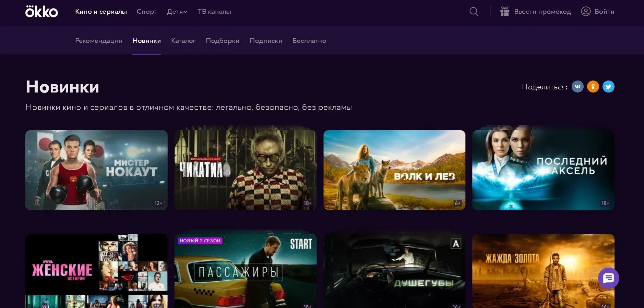Image resolution: width=644 pixels, height=308 pixels.
Task: Open the Детям section
Action: pyautogui.click(x=177, y=12)
